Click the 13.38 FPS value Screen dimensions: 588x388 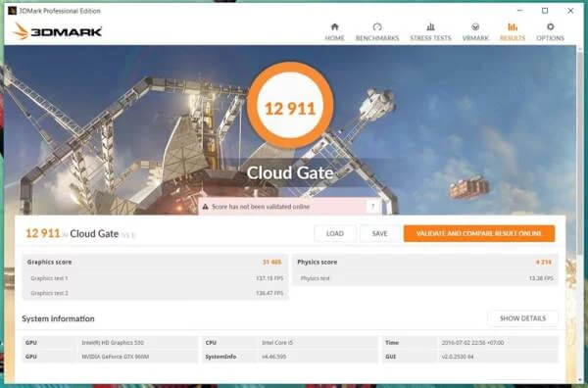[541, 278]
